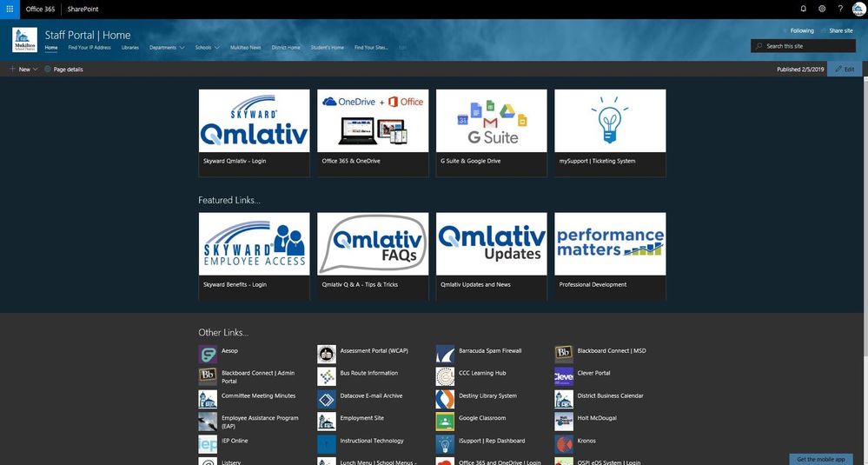Click the Edit page button
The height and width of the screenshot is (465, 868).
tap(845, 70)
